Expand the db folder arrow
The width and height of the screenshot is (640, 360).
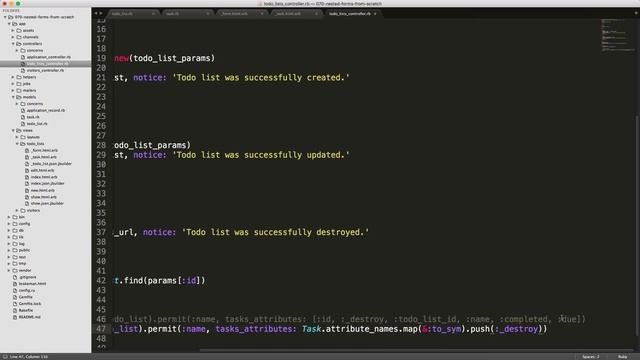pos(9,230)
